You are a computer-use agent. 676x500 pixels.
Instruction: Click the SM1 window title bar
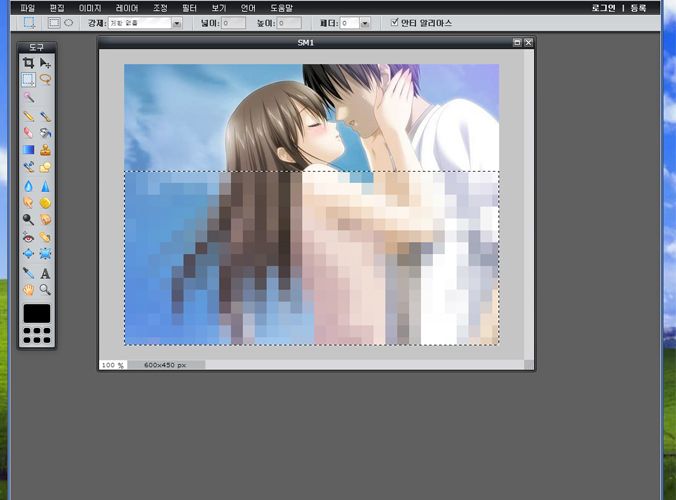(305, 42)
